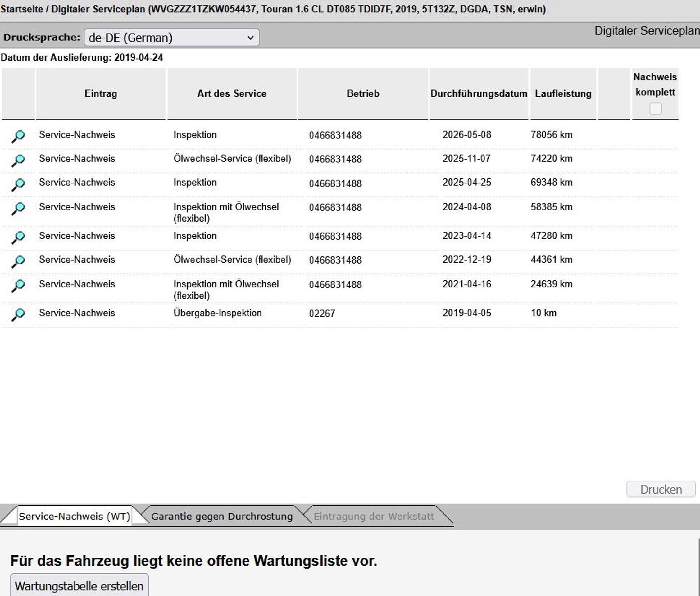The image size is (700, 596).
Task: Select the date 2023-04-14
Action: 467,236
